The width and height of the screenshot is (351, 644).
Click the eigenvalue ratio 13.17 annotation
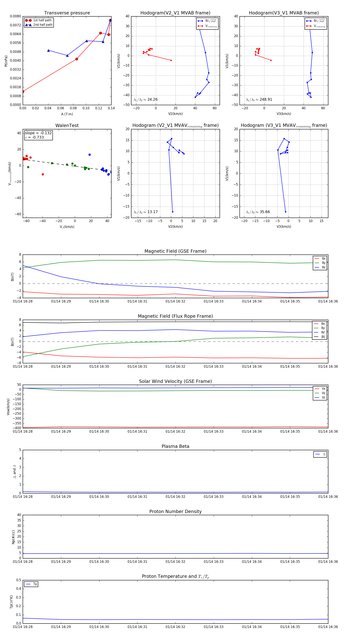pyautogui.click(x=146, y=212)
